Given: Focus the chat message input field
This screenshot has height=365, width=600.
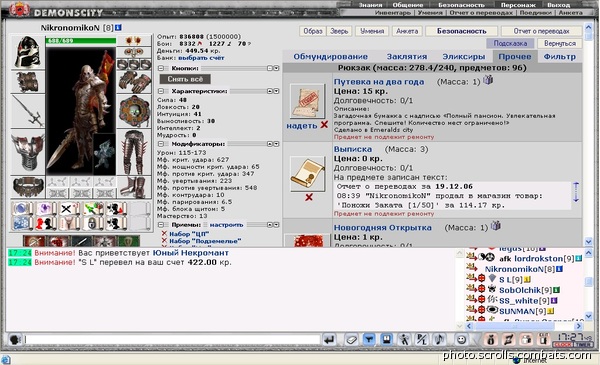Looking at the screenshot, I should click(x=172, y=339).
